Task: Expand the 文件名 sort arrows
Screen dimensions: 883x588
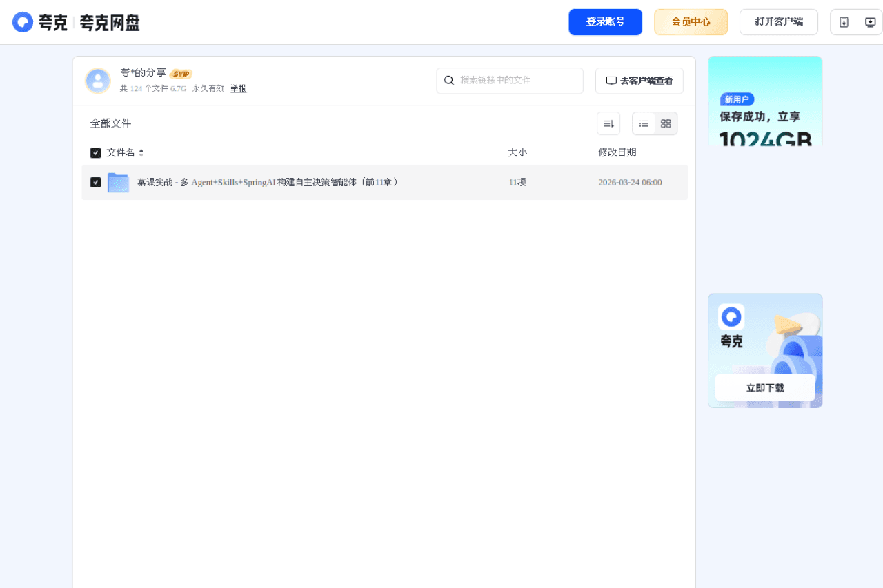Action: pyautogui.click(x=142, y=152)
